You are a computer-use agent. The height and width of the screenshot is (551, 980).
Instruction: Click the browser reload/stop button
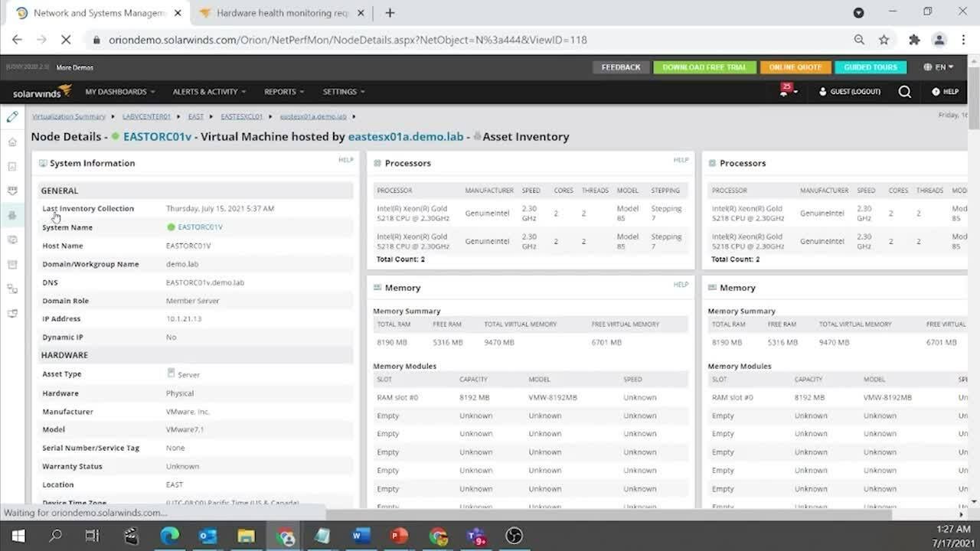pos(65,40)
